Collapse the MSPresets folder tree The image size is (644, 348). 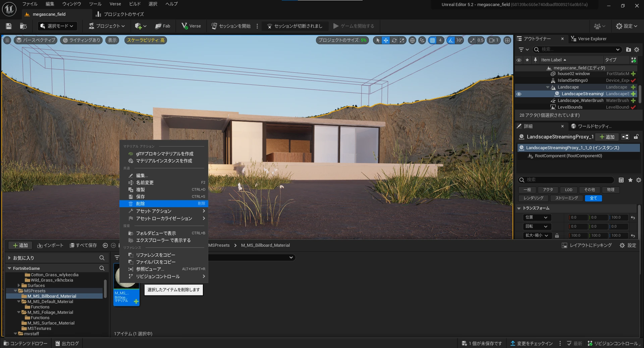[x=15, y=291]
